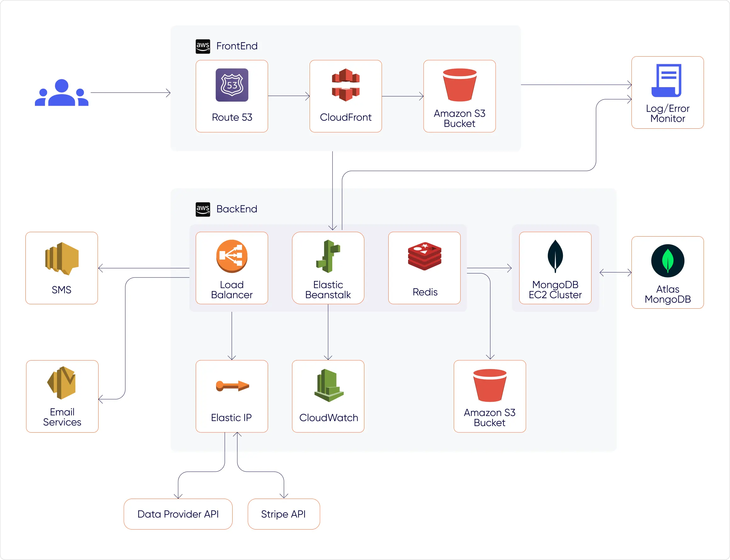Click the BackEnd Amazon S3 bucket icon
The image size is (730, 560).
[490, 385]
